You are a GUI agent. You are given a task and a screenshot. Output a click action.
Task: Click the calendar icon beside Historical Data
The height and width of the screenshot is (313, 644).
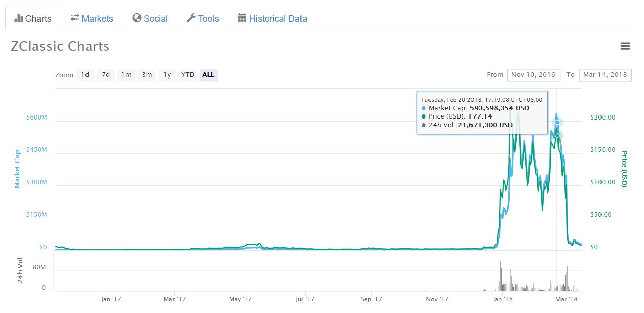coord(242,18)
